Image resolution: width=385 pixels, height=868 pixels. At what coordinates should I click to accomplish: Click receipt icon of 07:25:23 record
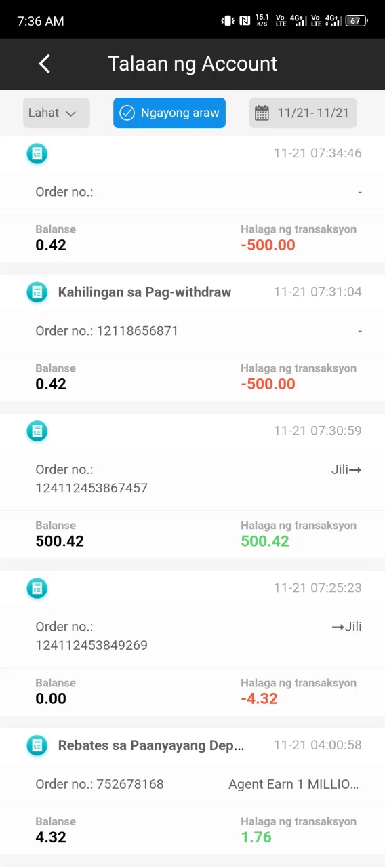pyautogui.click(x=37, y=588)
